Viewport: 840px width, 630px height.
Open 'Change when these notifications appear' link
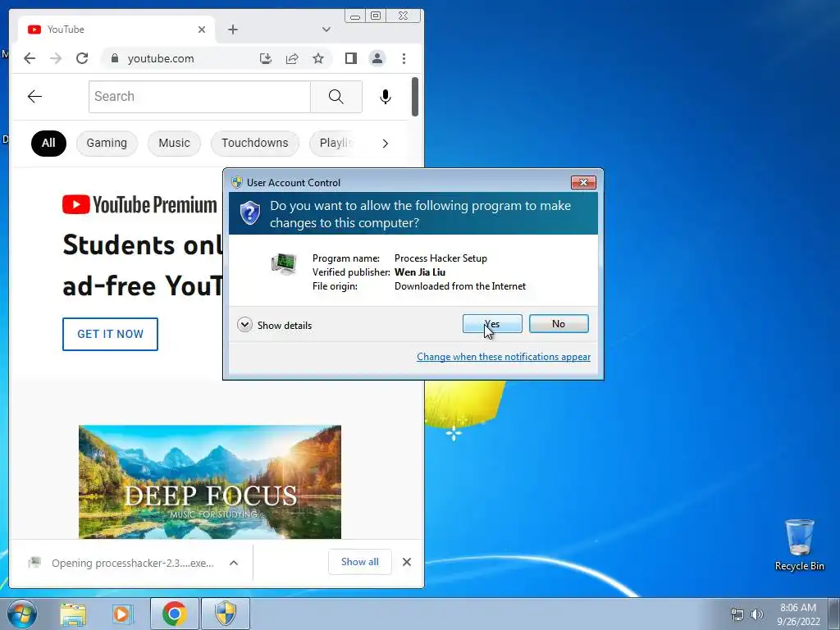[x=504, y=357]
